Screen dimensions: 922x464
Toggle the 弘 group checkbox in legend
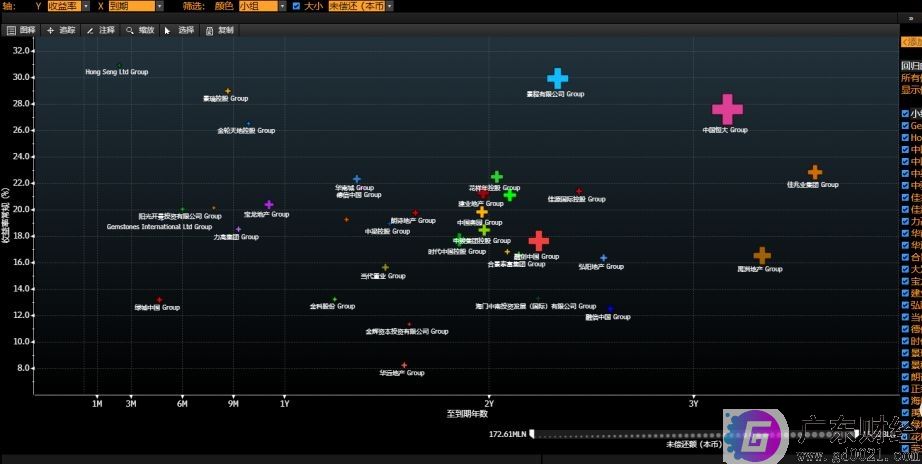(905, 305)
